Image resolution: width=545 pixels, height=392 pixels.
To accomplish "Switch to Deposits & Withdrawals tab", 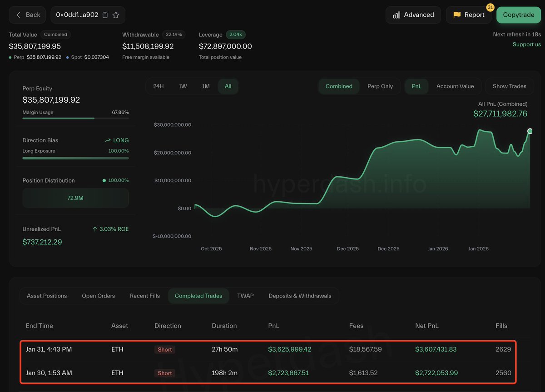I will click(x=300, y=296).
